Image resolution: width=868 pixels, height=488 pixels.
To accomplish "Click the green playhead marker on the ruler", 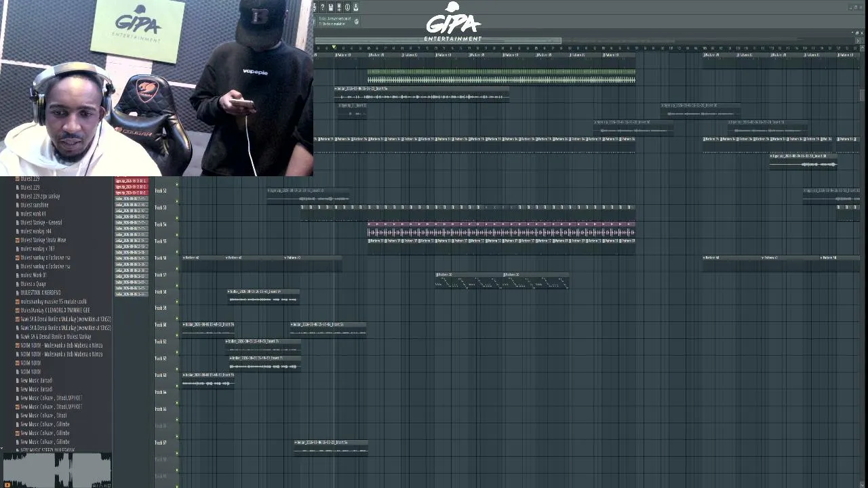I will [334, 47].
